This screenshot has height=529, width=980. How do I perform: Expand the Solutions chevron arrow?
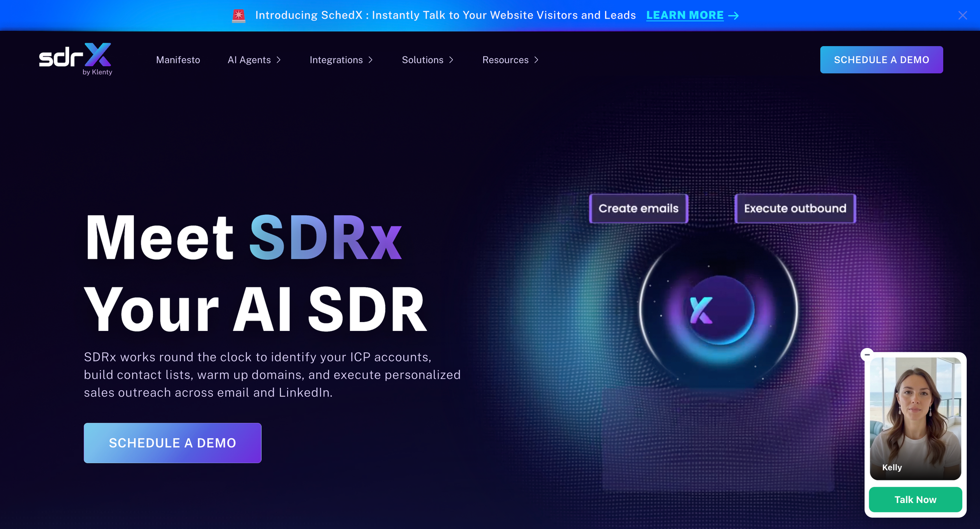point(451,60)
